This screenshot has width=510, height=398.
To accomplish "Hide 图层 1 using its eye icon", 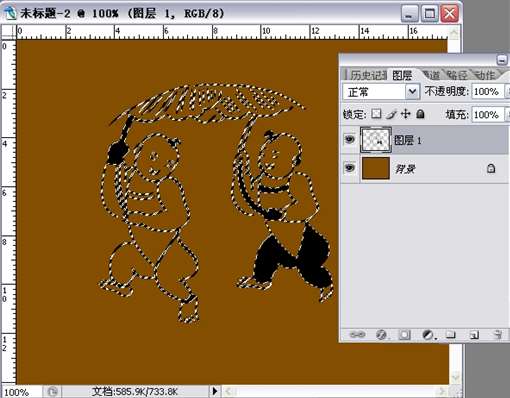I will click(x=349, y=139).
